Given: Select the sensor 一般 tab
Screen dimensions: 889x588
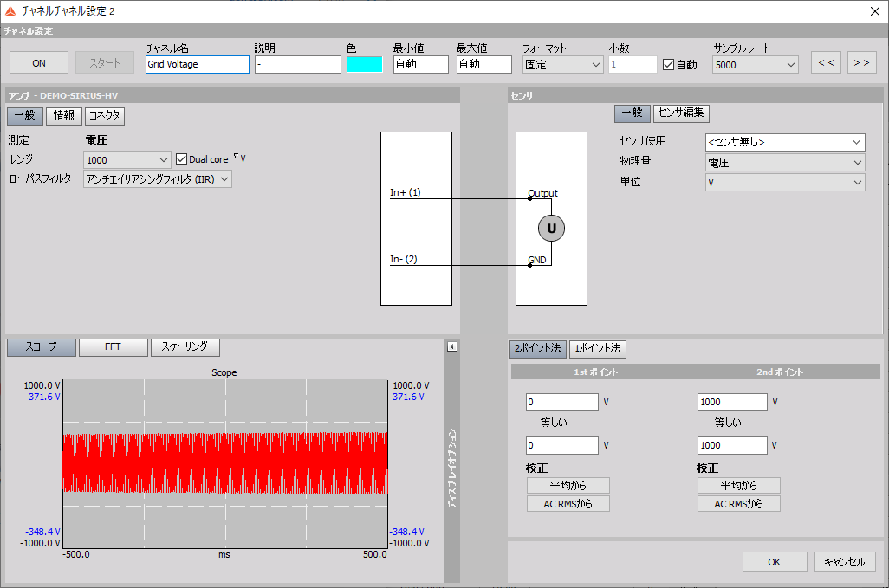Looking at the screenshot, I should coord(633,113).
